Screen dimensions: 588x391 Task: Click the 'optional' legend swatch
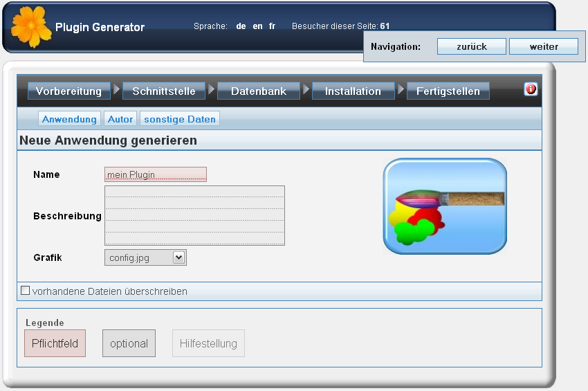pos(129,343)
